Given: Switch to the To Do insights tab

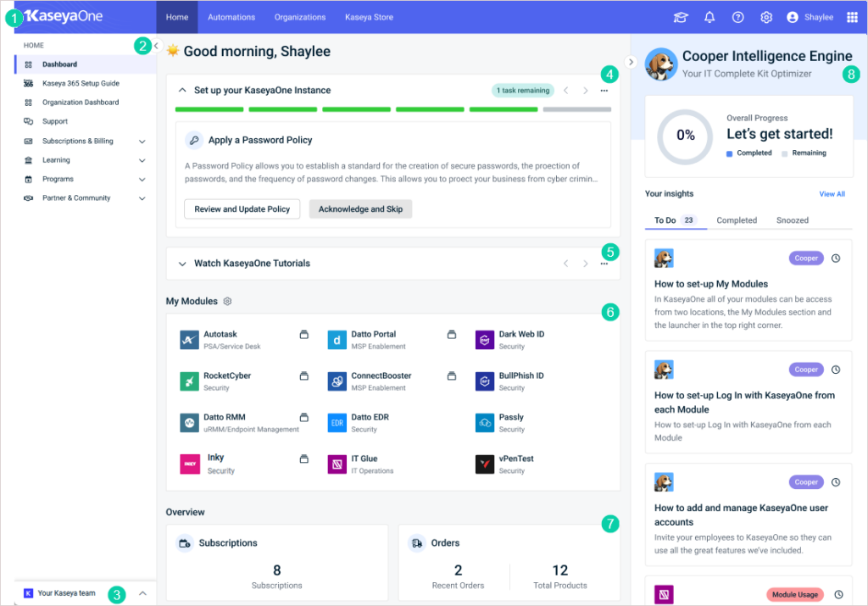Looking at the screenshot, I should (675, 220).
